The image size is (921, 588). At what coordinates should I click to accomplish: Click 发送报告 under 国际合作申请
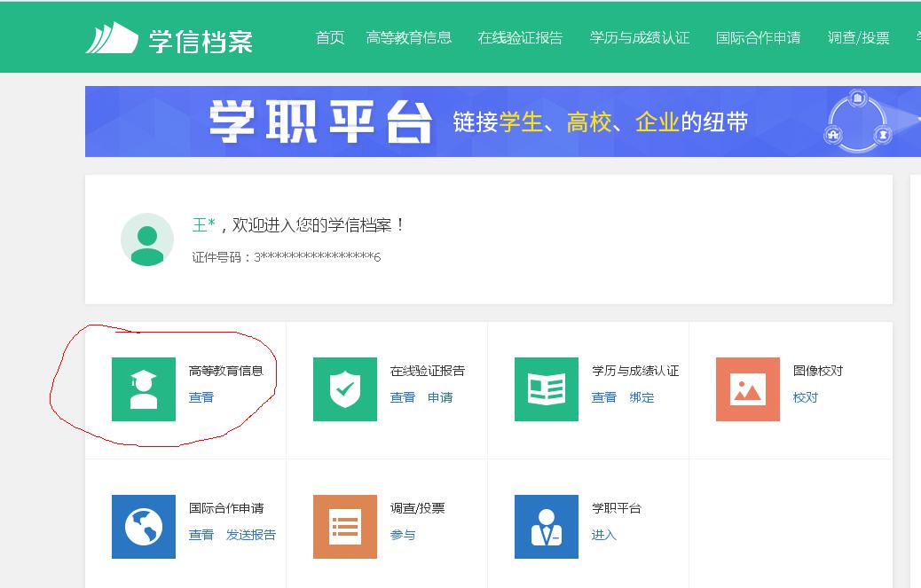click(251, 535)
